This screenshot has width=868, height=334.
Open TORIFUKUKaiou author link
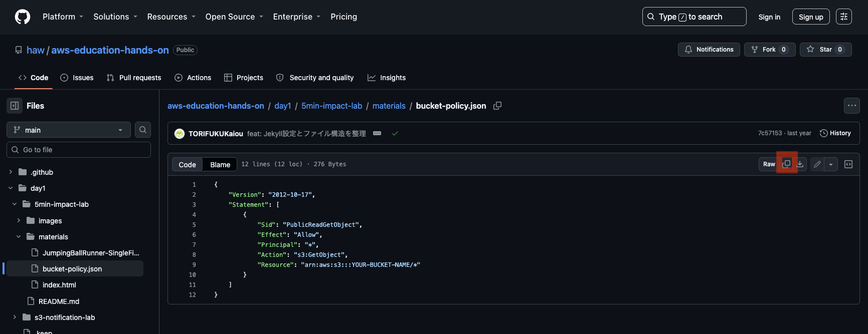216,134
